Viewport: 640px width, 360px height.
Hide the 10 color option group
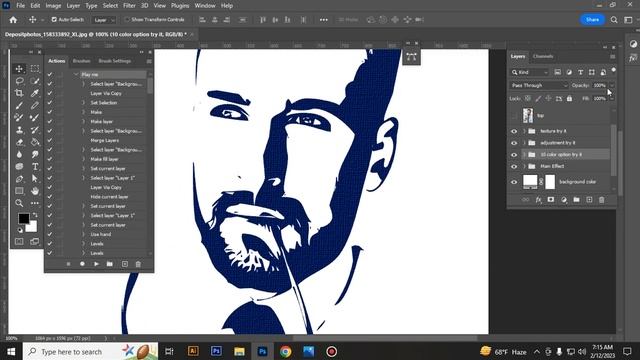click(514, 155)
